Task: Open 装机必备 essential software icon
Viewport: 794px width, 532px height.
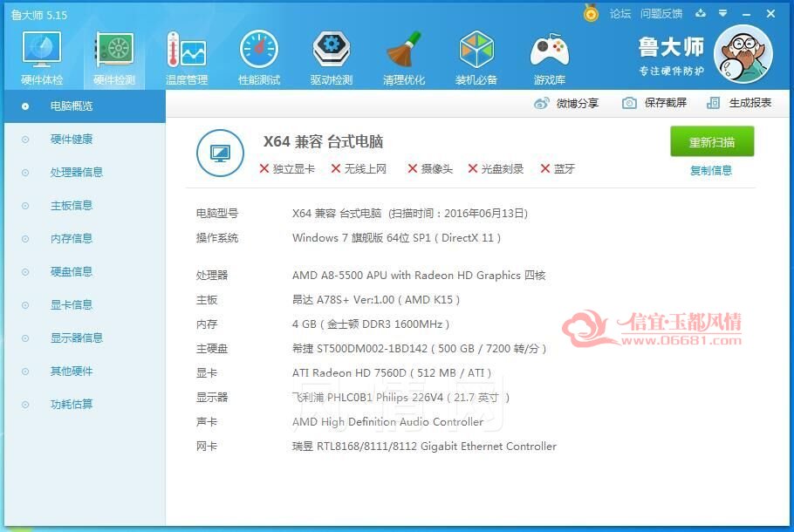Action: point(476,58)
